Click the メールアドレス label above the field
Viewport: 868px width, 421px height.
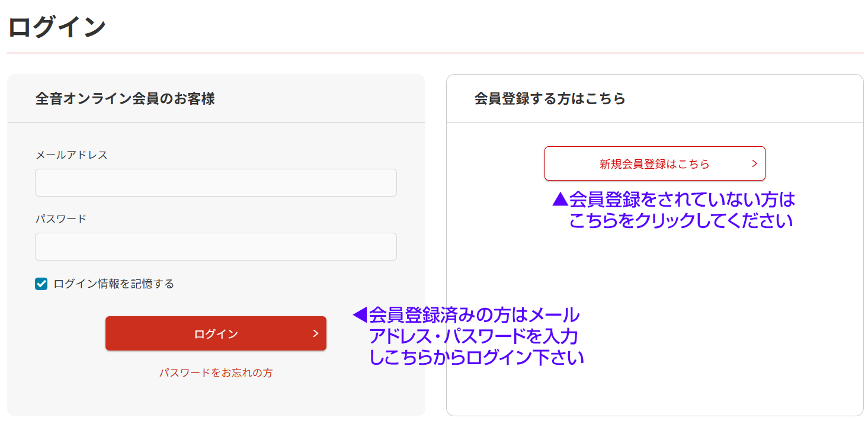[x=72, y=155]
